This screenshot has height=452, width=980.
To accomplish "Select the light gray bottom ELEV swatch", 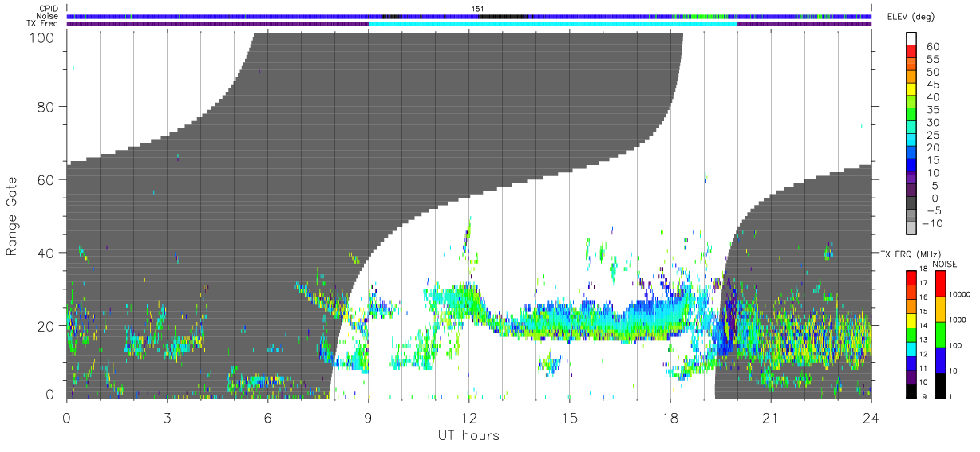I will [912, 230].
